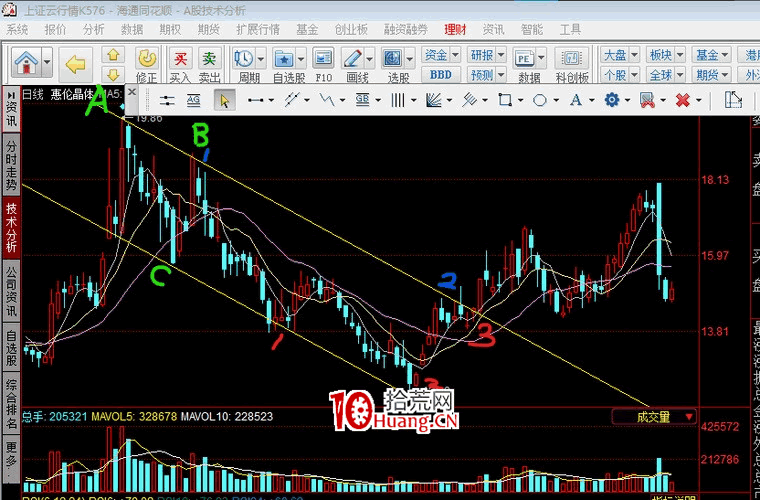Click the eraser clear-marks icon

647,100
